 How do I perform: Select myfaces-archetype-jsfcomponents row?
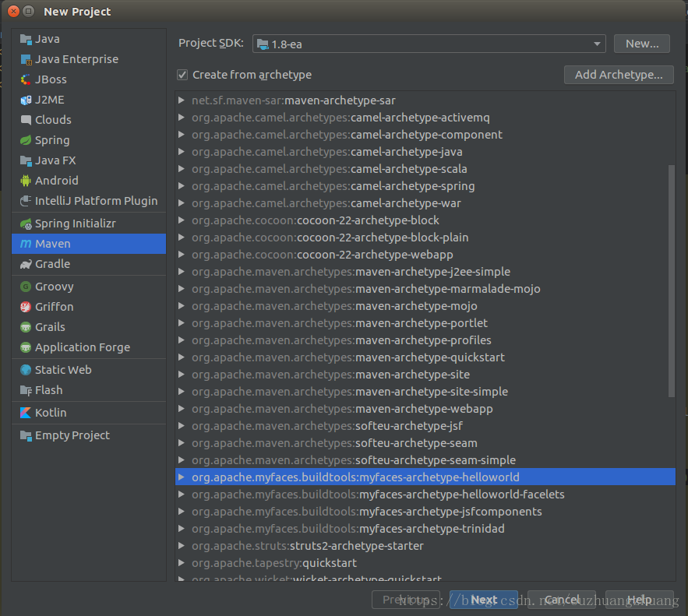click(425, 512)
